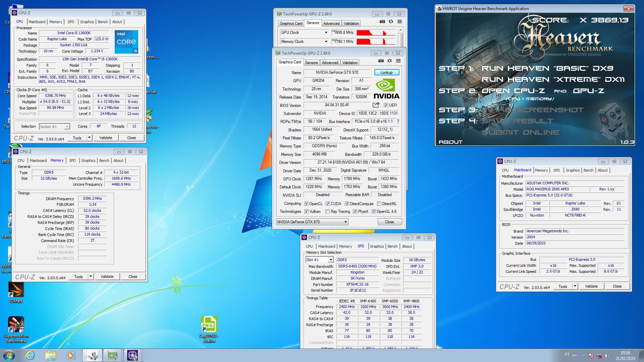Click the BIOS Version share/export icon

376,105
